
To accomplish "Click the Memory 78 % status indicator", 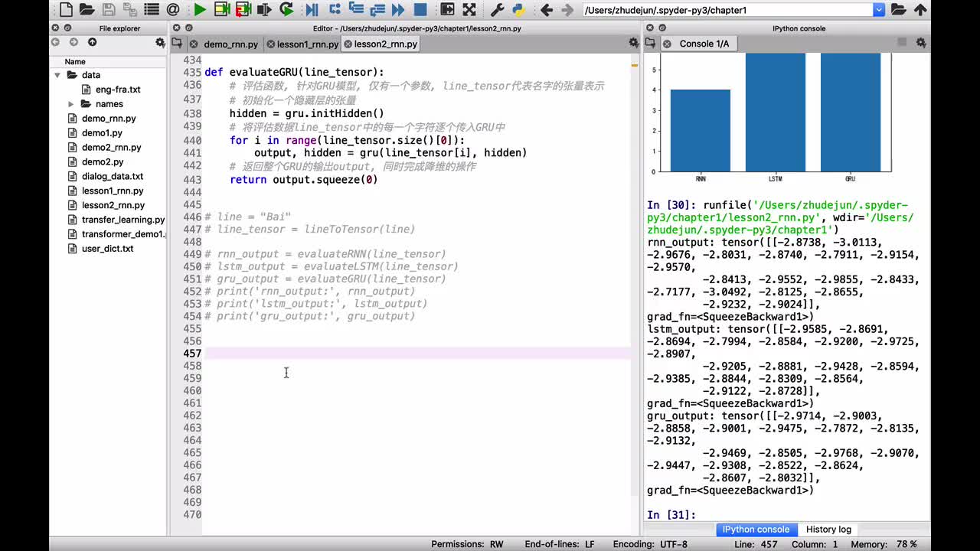I will pos(884,544).
